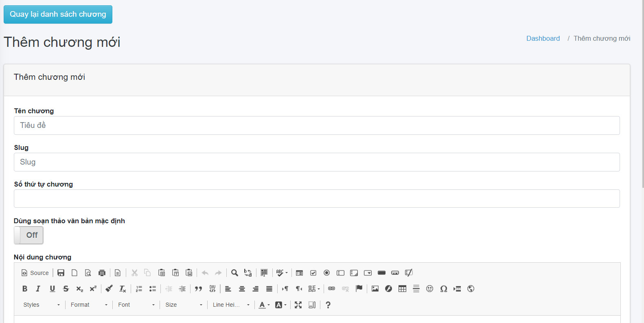Open the Format dropdown
The image size is (644, 323).
tap(89, 305)
